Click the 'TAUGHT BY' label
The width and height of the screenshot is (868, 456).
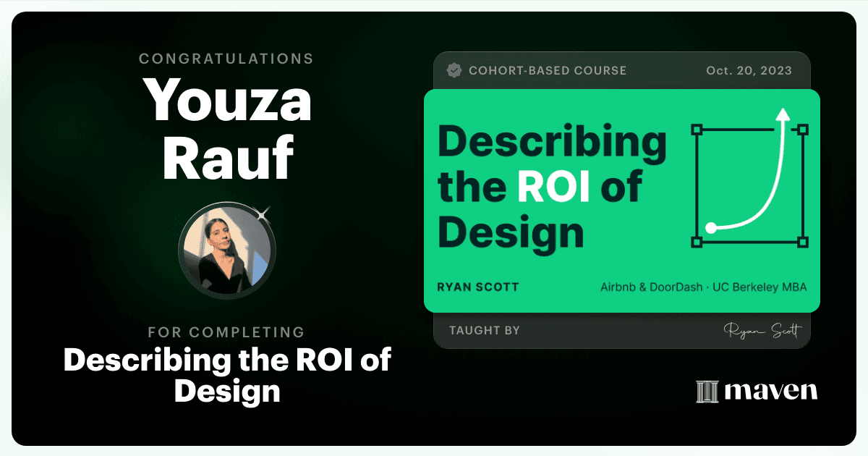(485, 330)
